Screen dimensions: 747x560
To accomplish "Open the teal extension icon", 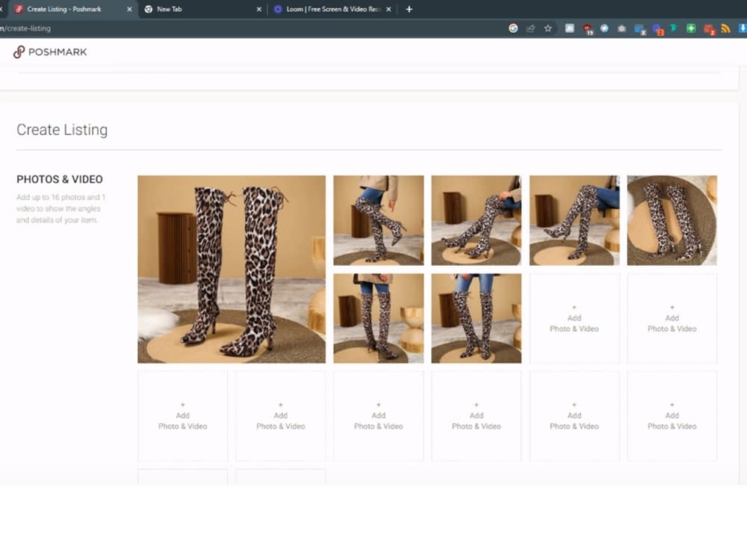I will point(674,28).
